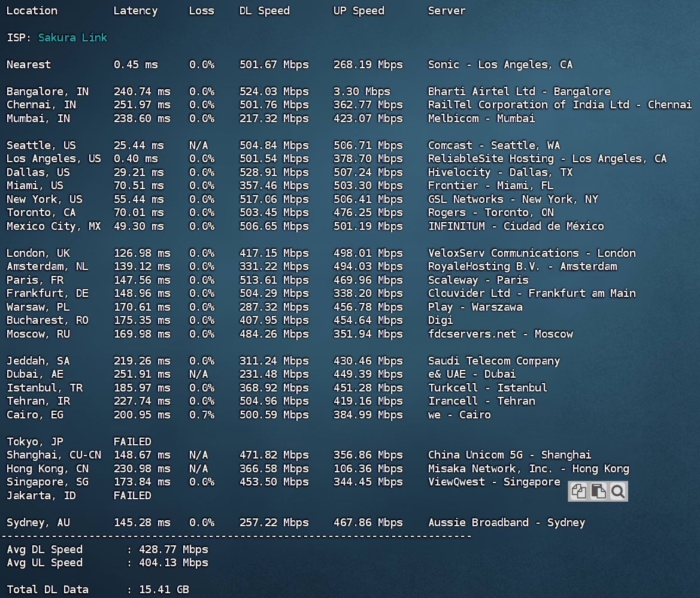Click 'China Unicom 5G - Shanghai' server

(x=510, y=455)
